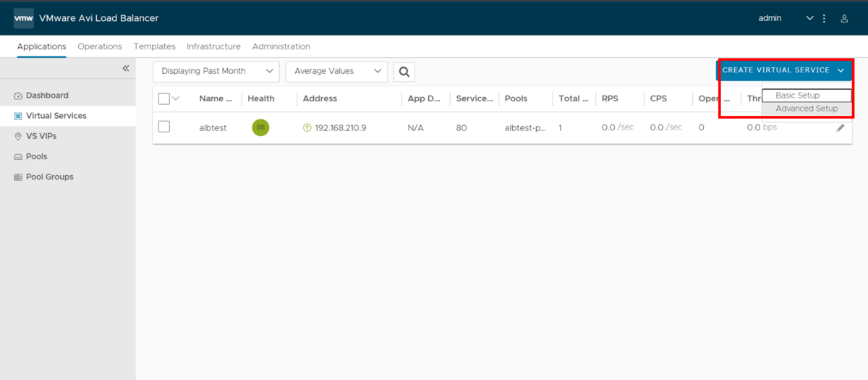868x380 pixels.
Task: Open the Displaying Past Month dropdown
Action: (x=216, y=72)
